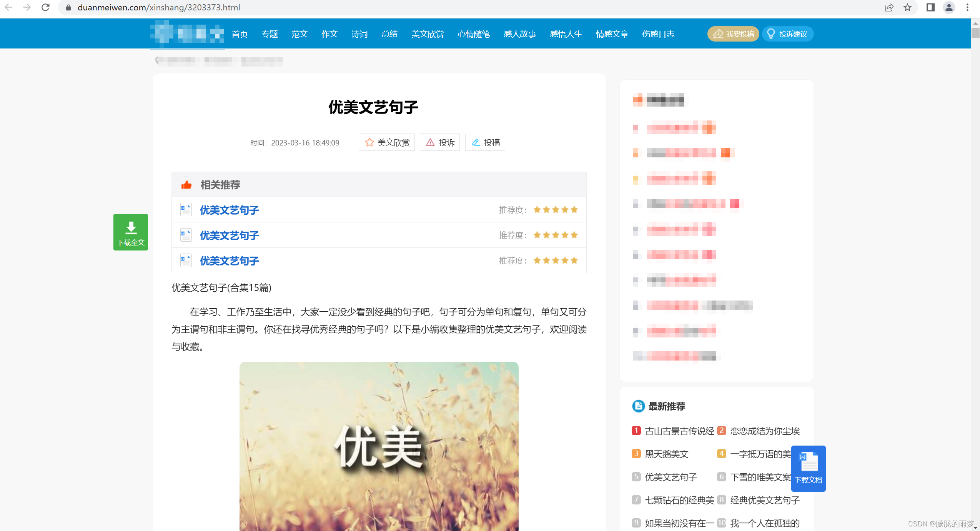Screen dimensions: 980x531
Task: Open the 诗词 navigation menu item
Action: pos(359,34)
